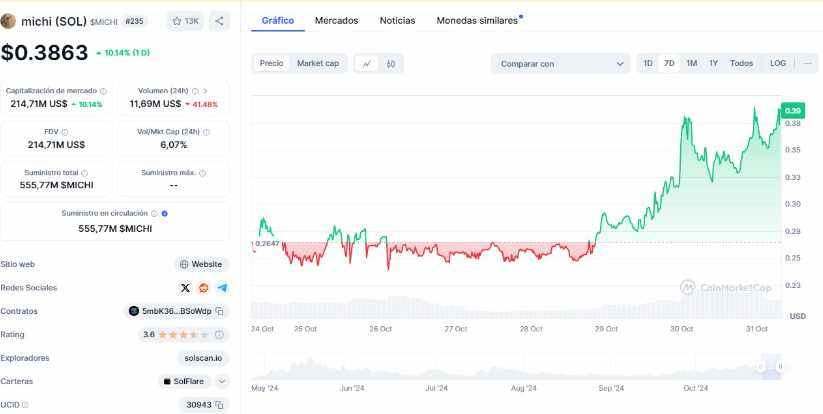Click the Sep '24 area of the overview timeline
Viewport: 823px width, 414px height.
click(x=611, y=388)
